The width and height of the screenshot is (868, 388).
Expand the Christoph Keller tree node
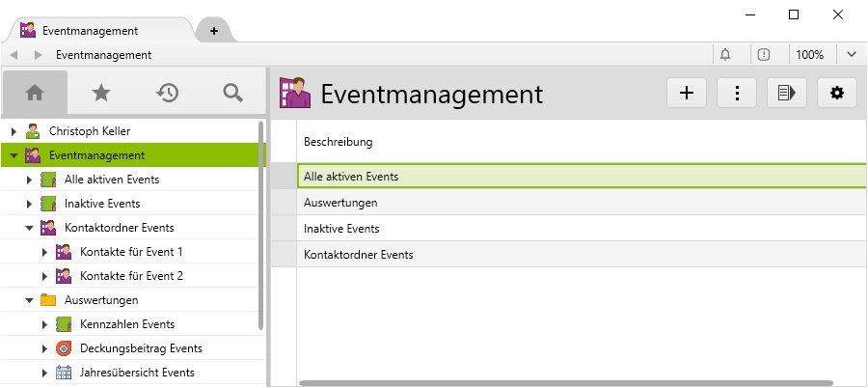click(x=14, y=131)
